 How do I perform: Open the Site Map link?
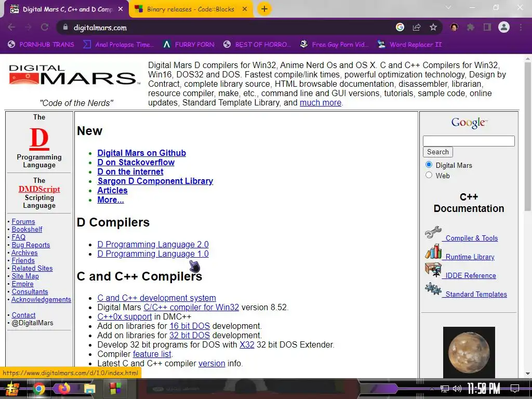point(25,276)
